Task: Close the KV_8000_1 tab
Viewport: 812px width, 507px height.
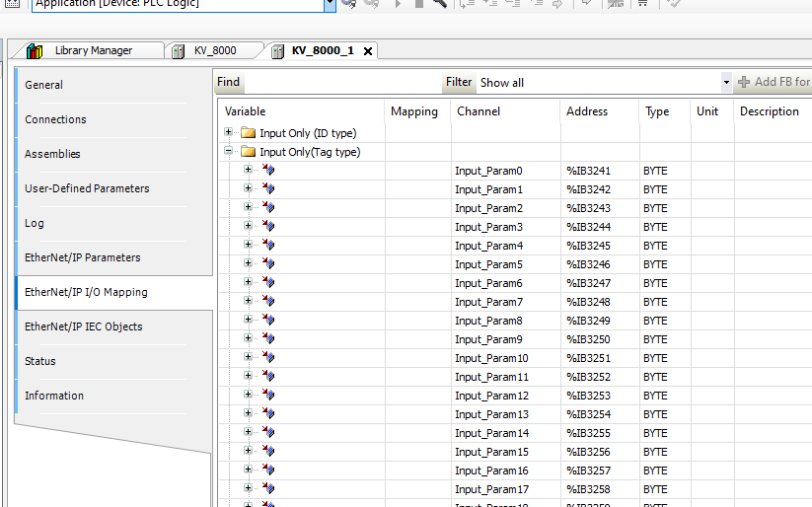Action: [368, 51]
